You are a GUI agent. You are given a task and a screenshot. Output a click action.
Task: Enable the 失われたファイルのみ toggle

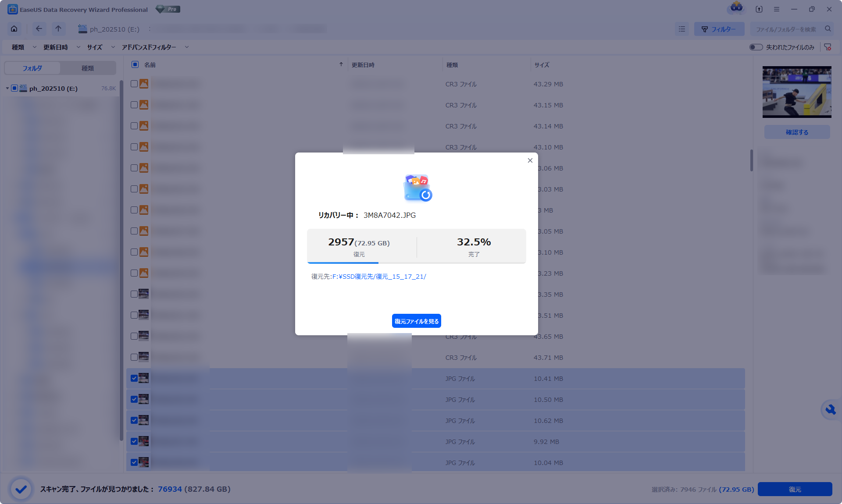pyautogui.click(x=756, y=47)
